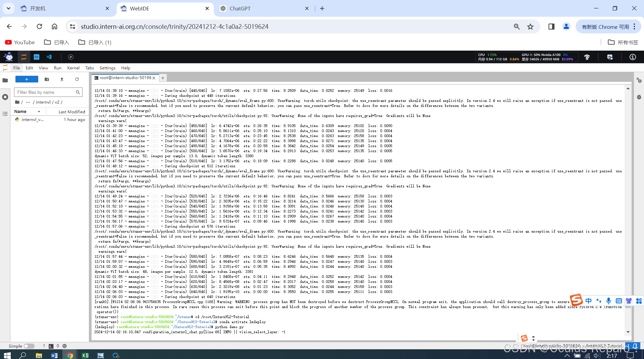This screenshot has width=644, height=359.
Task: Expand the breadcrumb ellipsis to show hidden folders
Action: point(28,102)
